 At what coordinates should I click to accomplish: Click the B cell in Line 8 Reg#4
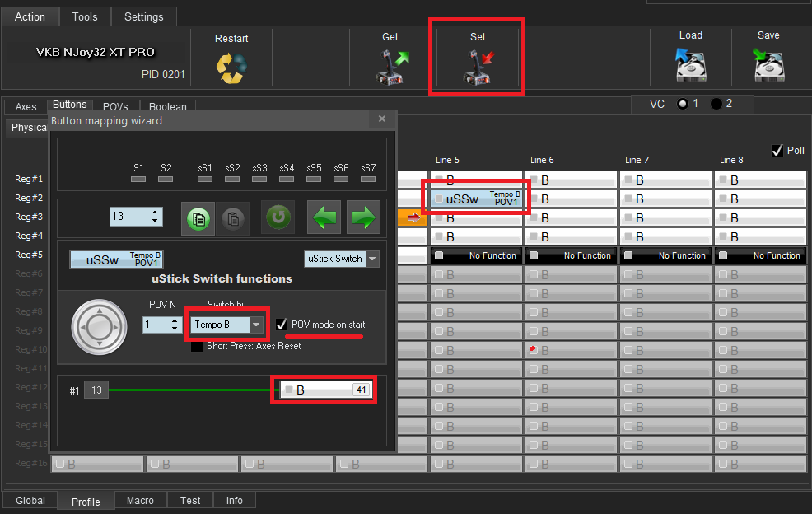point(760,236)
